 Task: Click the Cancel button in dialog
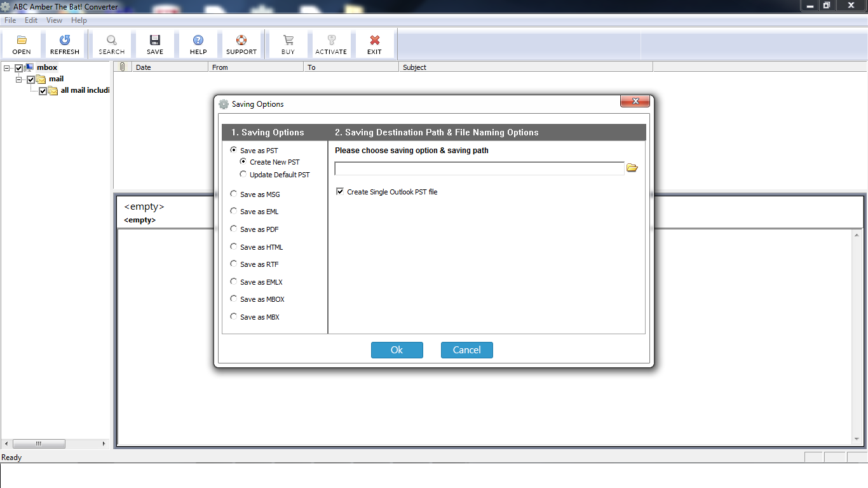[467, 350]
